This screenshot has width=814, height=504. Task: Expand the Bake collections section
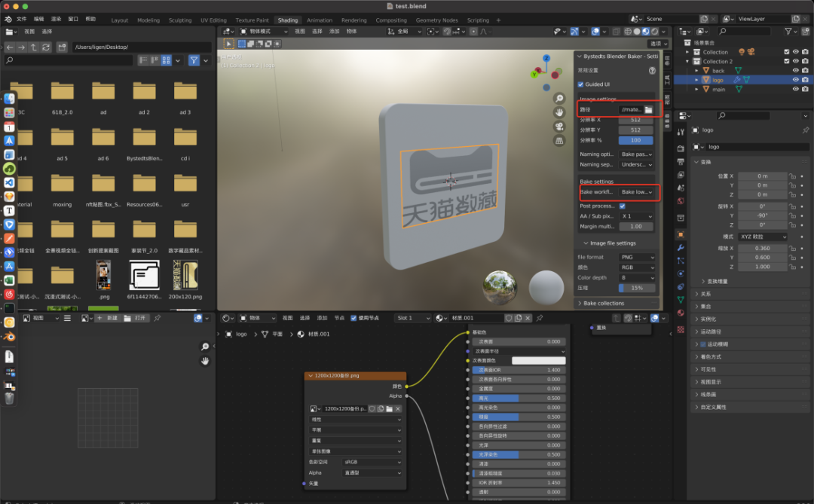click(617, 303)
